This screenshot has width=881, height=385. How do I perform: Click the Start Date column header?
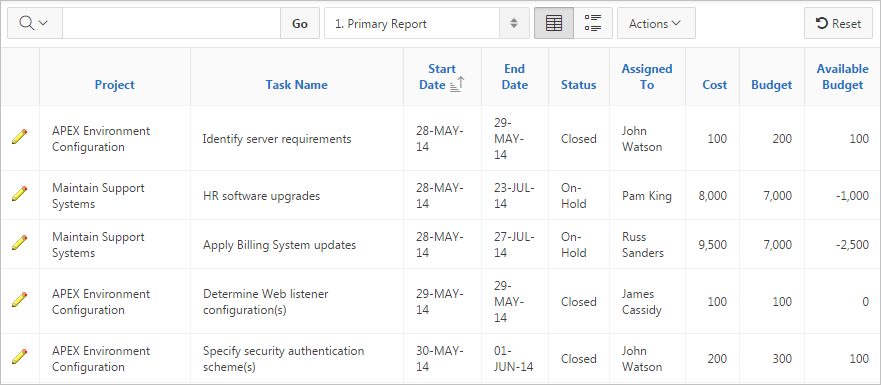[x=442, y=77]
